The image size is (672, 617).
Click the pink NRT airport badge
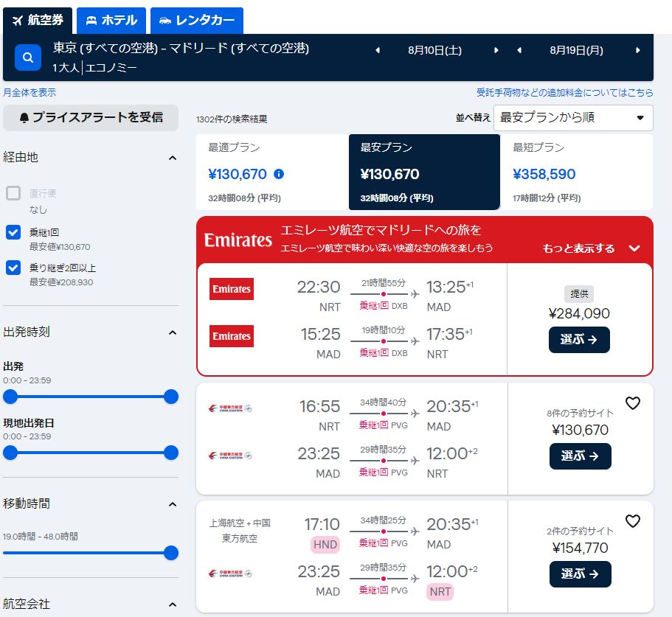(440, 592)
